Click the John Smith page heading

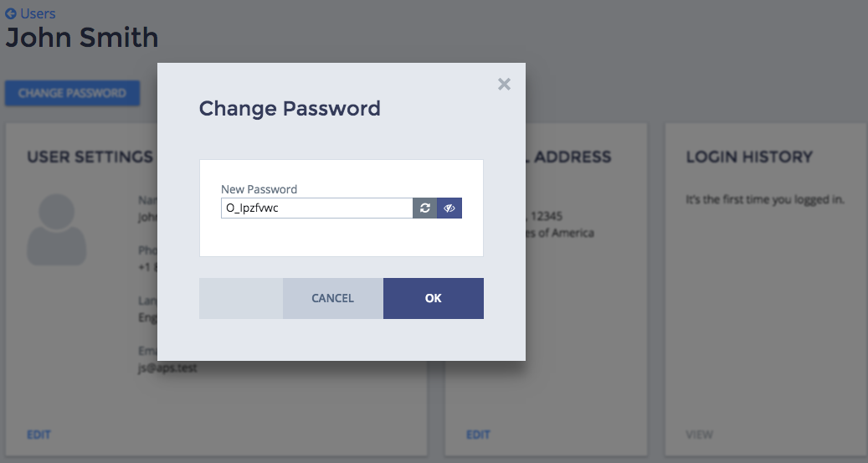click(82, 38)
